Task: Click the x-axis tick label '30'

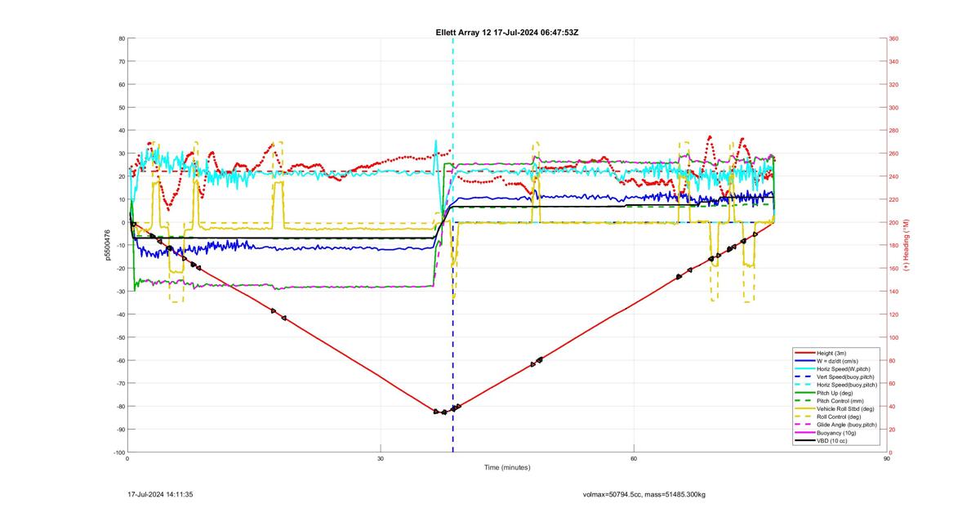Action: 381,458
